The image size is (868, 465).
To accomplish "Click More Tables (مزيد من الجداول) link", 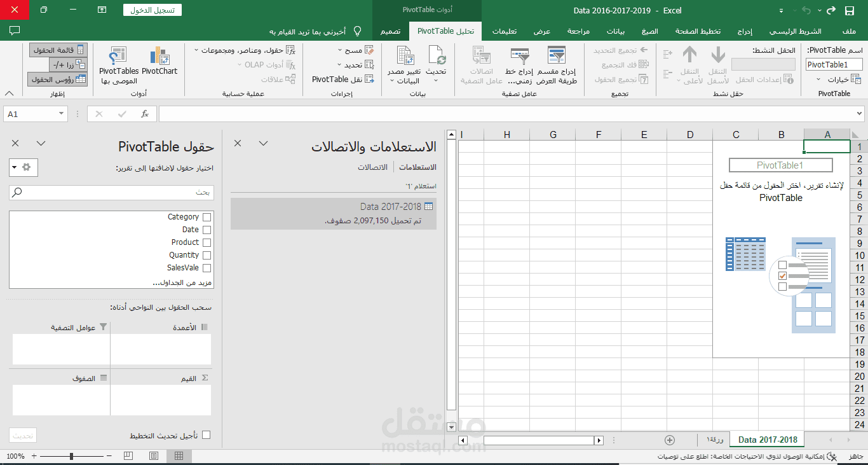I will [182, 282].
